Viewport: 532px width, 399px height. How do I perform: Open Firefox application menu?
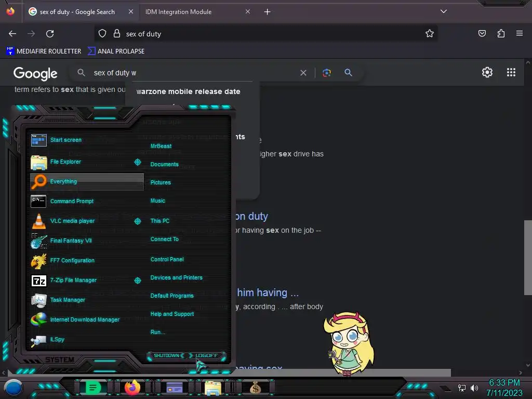tap(520, 33)
